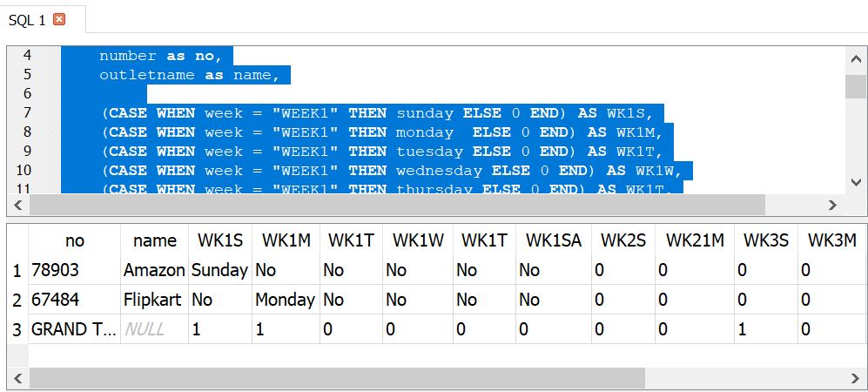Screen dimensions: 868x392
Task: Select result row 1 header
Action: point(17,270)
